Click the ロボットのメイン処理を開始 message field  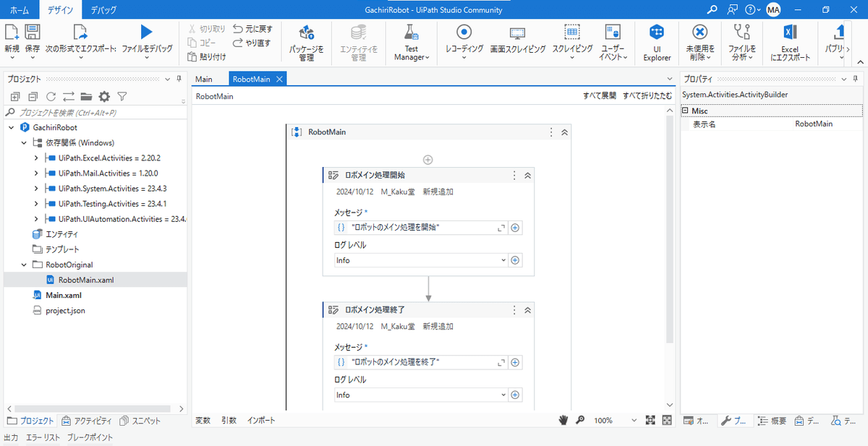pos(420,227)
